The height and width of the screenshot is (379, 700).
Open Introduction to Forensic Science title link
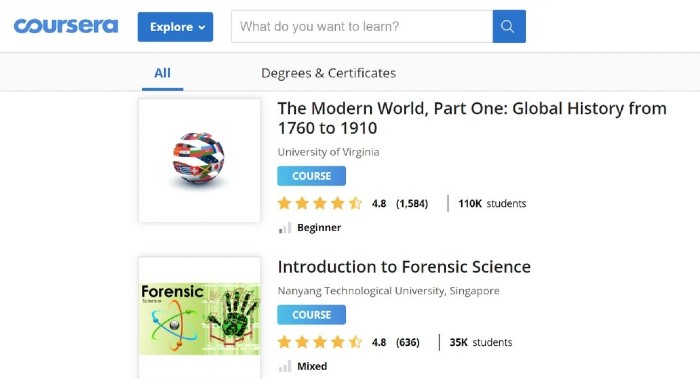pyautogui.click(x=404, y=267)
